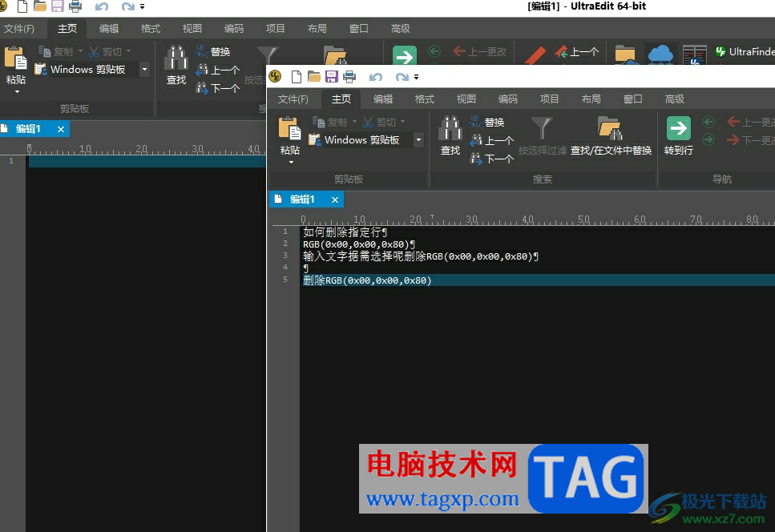Image resolution: width=775 pixels, height=532 pixels.
Task: Click Replace in back window
Action: (213, 51)
